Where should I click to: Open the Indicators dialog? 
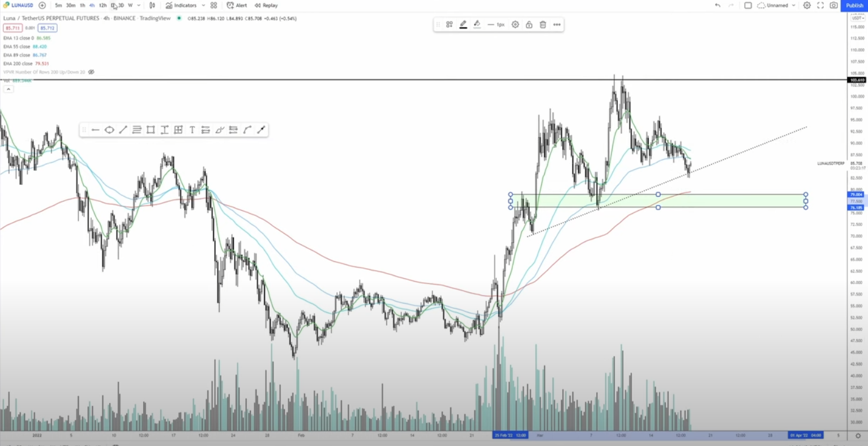(181, 5)
